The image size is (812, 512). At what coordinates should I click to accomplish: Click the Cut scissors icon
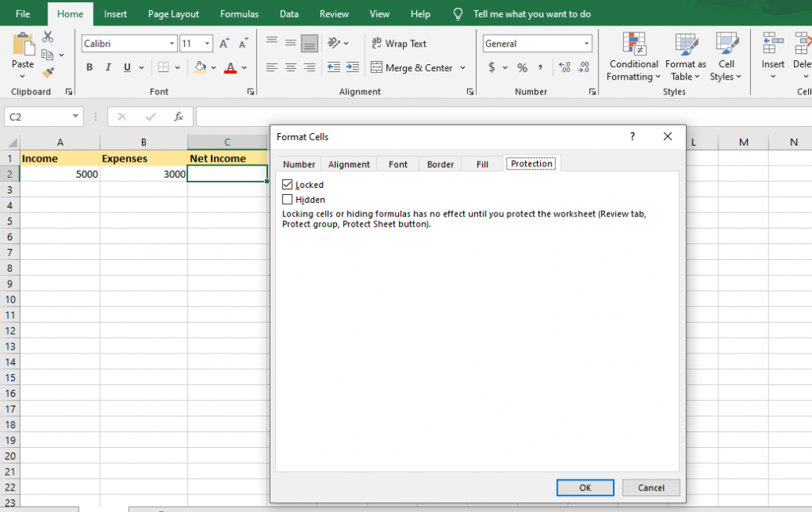(x=48, y=37)
